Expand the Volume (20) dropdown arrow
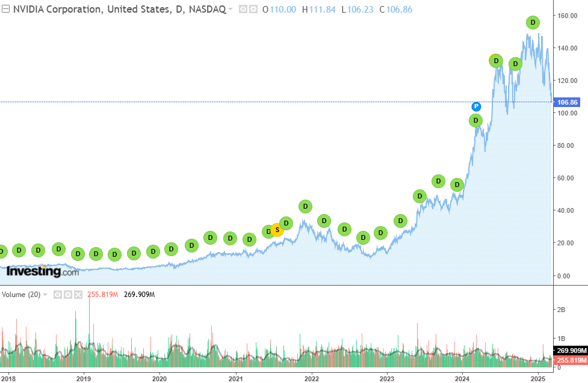The height and width of the screenshot is (383, 588). [45, 295]
